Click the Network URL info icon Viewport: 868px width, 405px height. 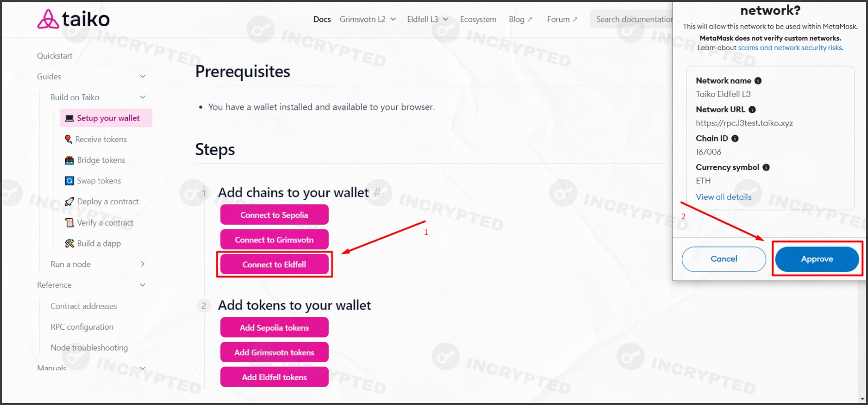(752, 109)
